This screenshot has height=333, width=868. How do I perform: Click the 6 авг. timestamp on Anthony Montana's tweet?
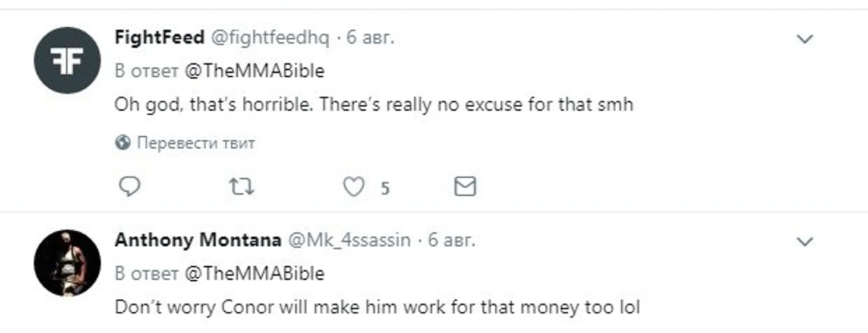tap(452, 240)
